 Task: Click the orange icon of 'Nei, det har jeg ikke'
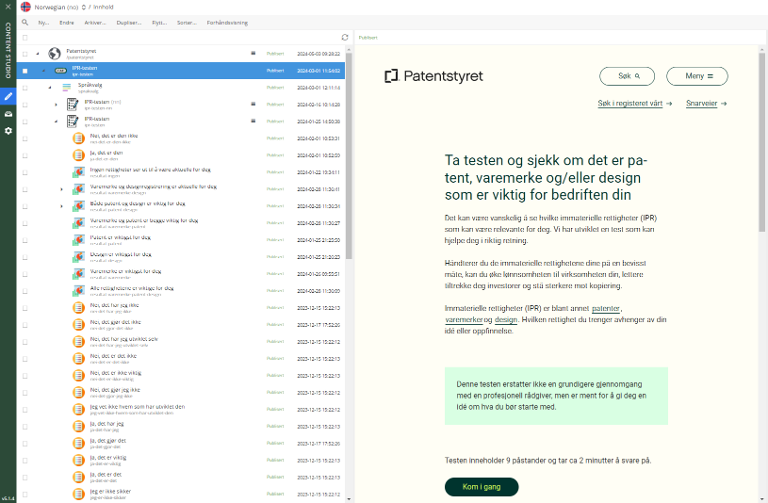(x=78, y=308)
